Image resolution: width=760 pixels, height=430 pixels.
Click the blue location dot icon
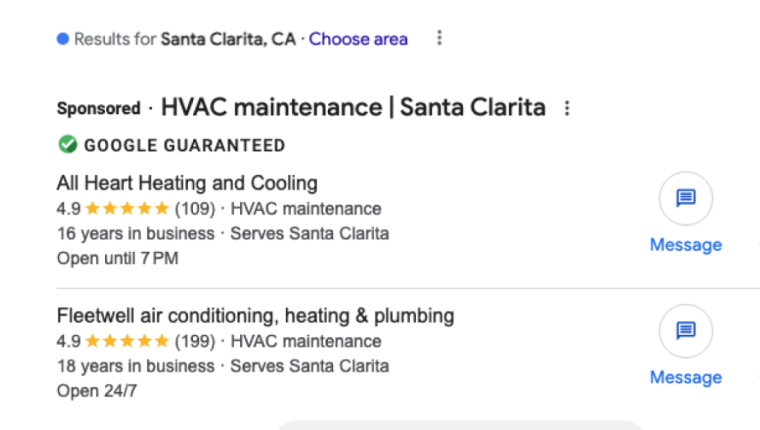coord(63,40)
